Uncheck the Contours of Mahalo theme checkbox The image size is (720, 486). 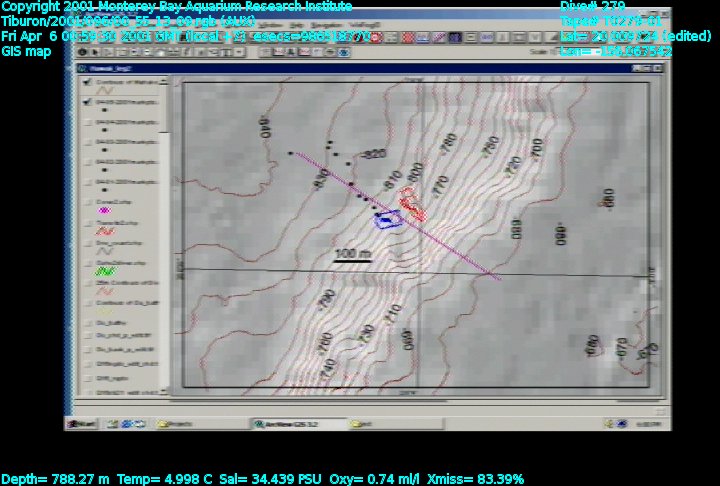click(x=83, y=84)
